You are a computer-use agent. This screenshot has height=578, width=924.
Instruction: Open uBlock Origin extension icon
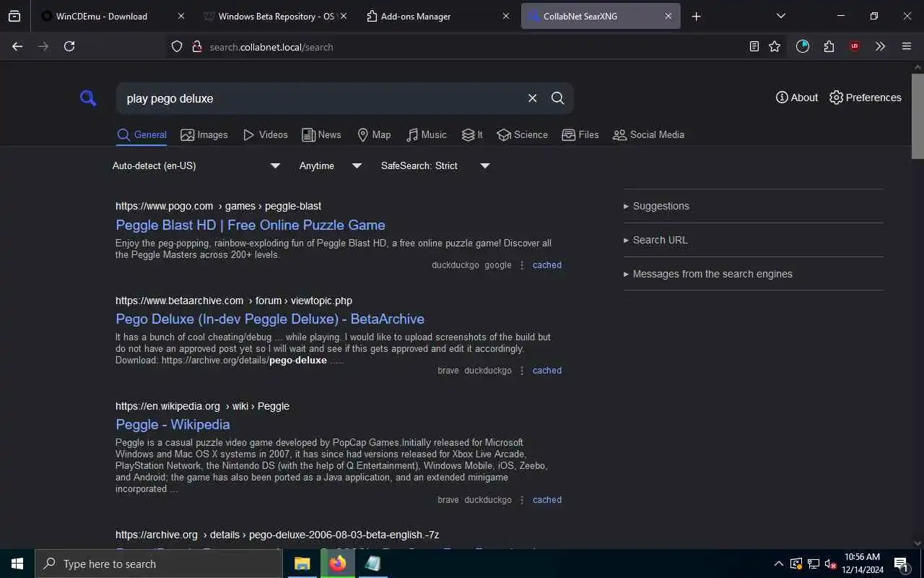(855, 46)
